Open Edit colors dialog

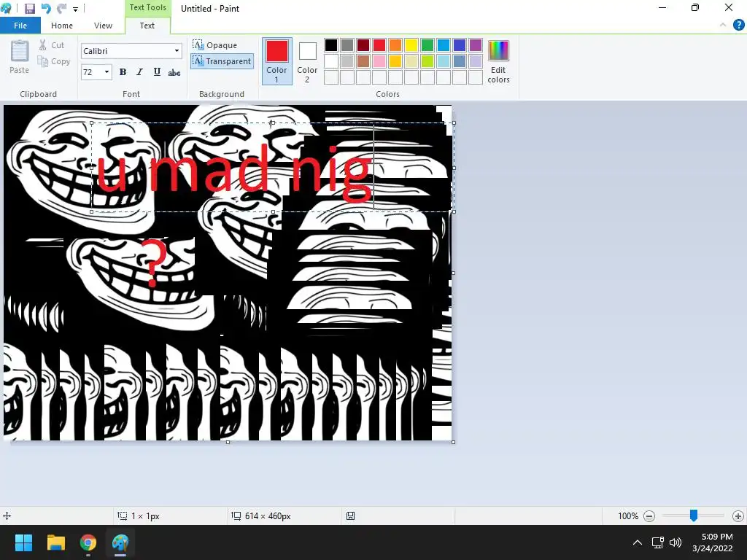point(498,62)
